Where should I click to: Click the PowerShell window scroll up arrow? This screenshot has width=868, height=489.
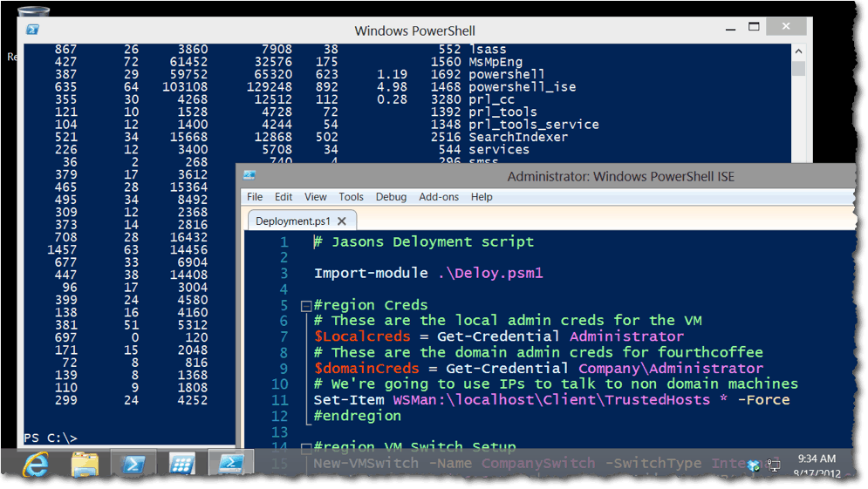(798, 51)
